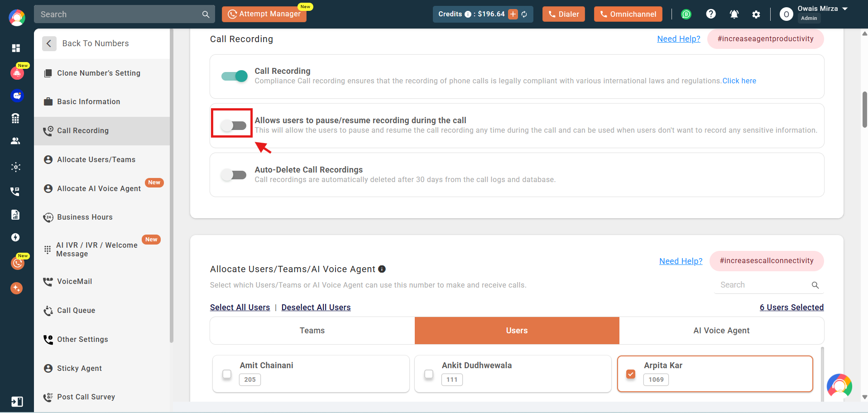Viewport: 868px width, 413px height.
Task: Click #increaseagentproductivity tag
Action: 766,39
